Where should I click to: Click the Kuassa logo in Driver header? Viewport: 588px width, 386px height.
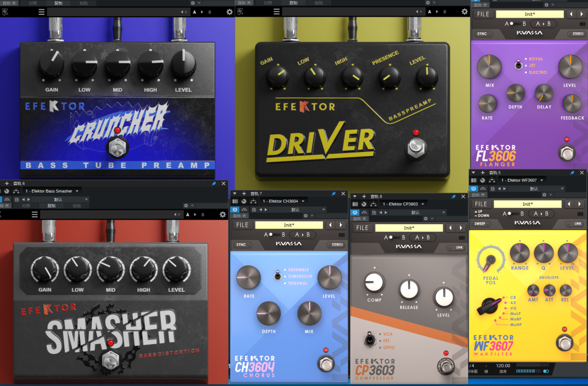click(x=241, y=11)
